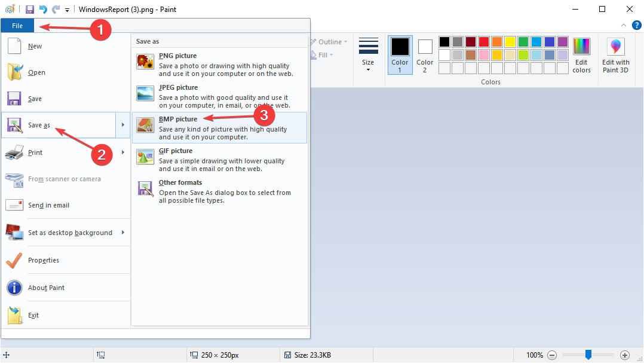Click the zoom slider handle
The height and width of the screenshot is (363, 644).
point(588,355)
